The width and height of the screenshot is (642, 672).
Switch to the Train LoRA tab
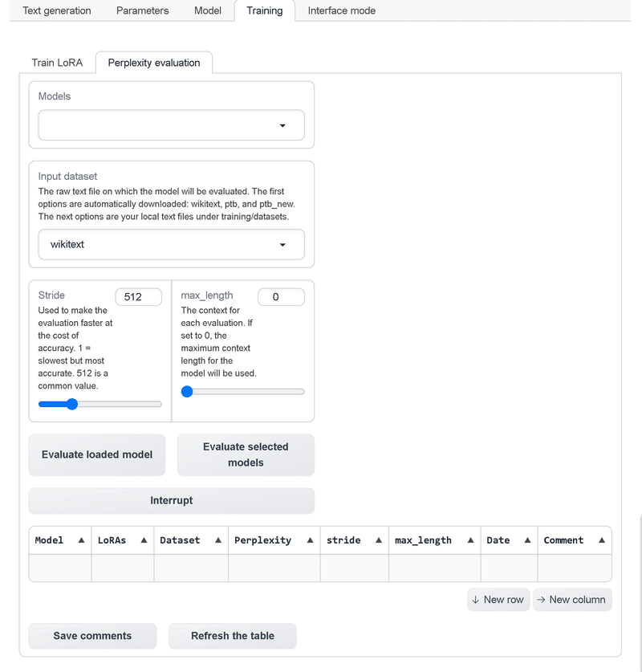click(57, 63)
